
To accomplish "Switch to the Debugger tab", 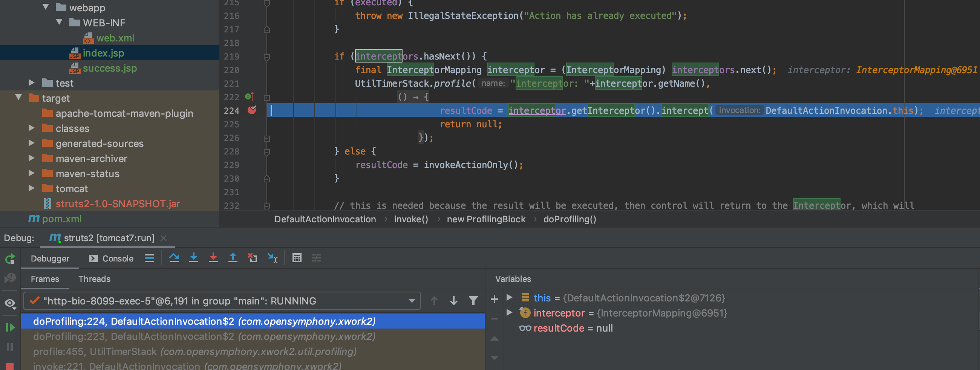I will [x=50, y=258].
